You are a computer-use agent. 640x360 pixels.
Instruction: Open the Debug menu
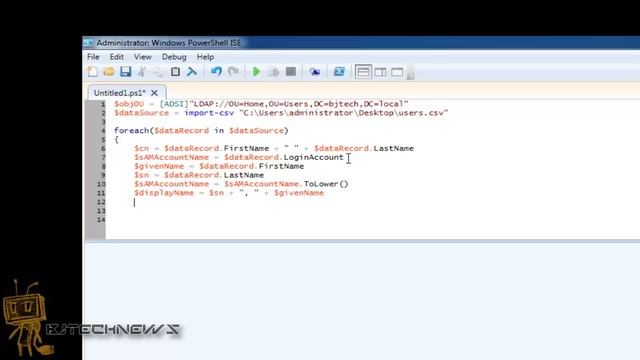(x=174, y=57)
